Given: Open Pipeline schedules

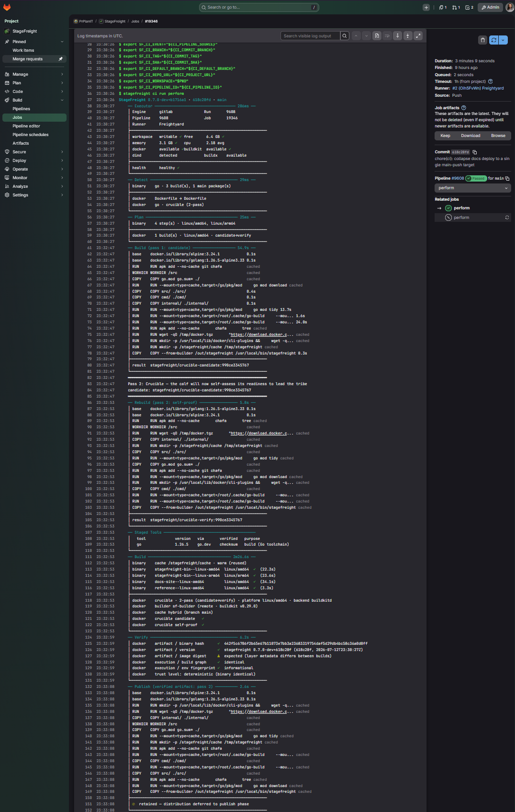Looking at the screenshot, I should 34,135.
